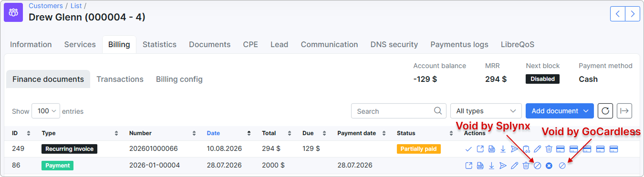Open the DNS security tab

(x=394, y=44)
